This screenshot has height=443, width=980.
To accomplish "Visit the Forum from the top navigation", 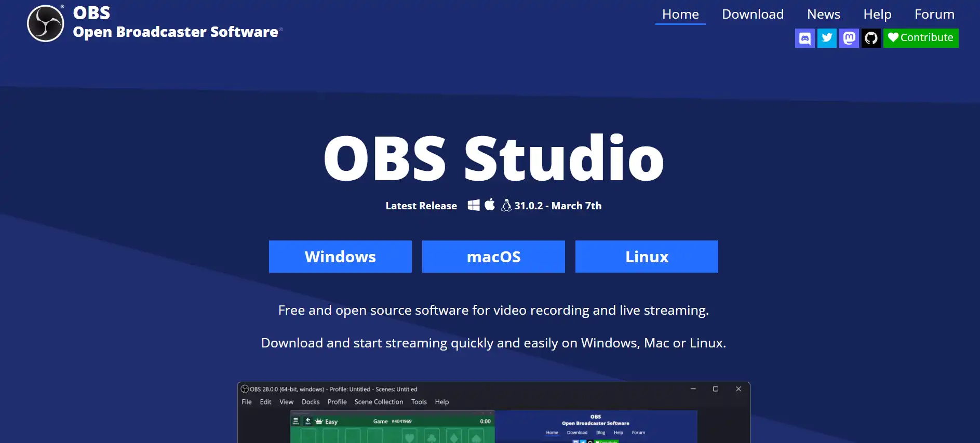I will click(x=934, y=15).
